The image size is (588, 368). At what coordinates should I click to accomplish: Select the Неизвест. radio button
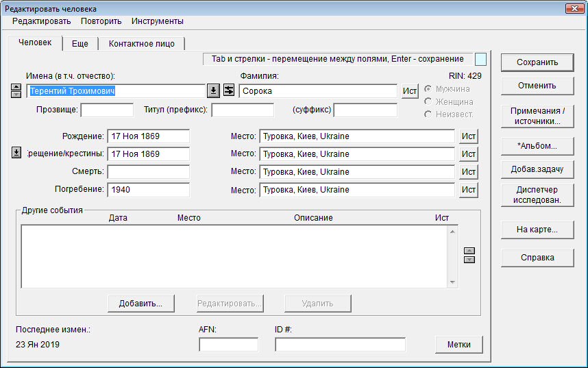click(x=429, y=114)
